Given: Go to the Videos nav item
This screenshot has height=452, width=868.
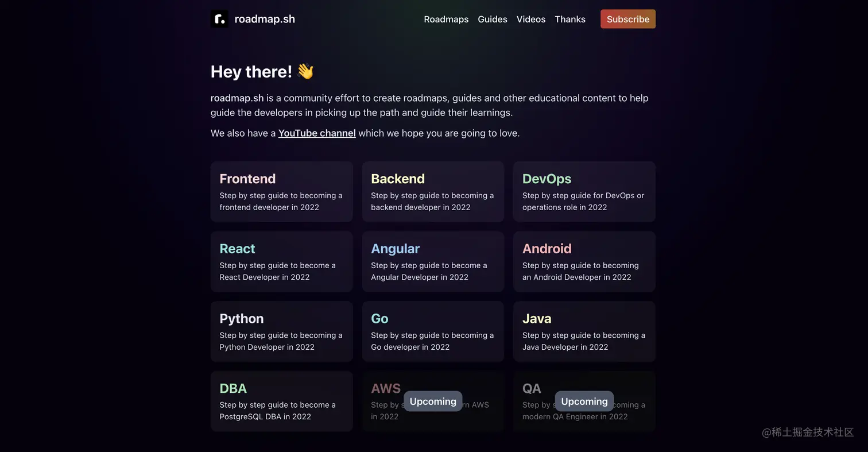Looking at the screenshot, I should (x=531, y=19).
